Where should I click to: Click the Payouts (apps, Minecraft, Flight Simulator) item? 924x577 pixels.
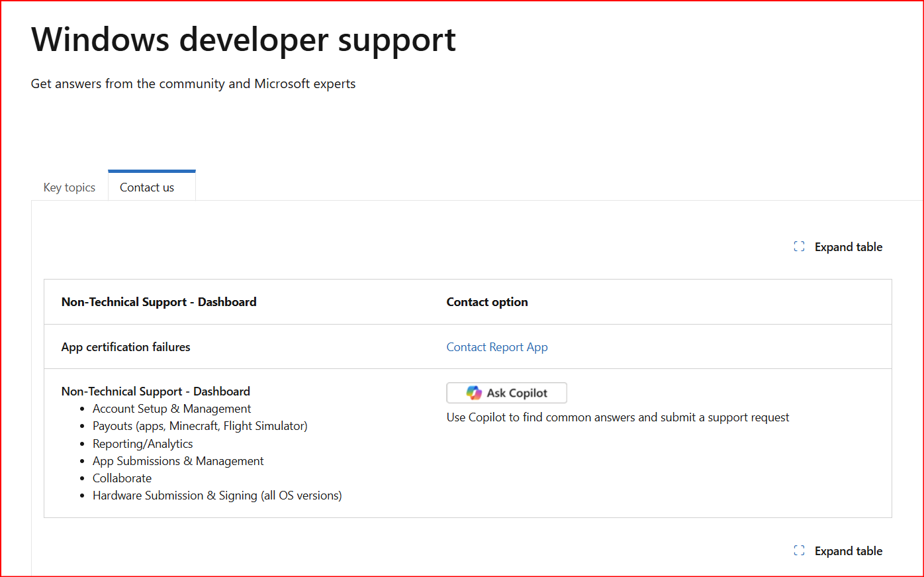coord(200,426)
